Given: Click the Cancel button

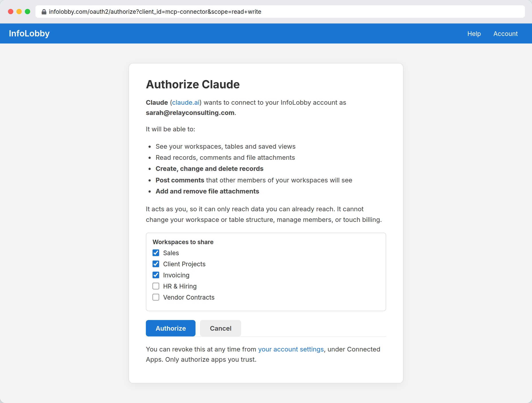Looking at the screenshot, I should pyautogui.click(x=221, y=328).
